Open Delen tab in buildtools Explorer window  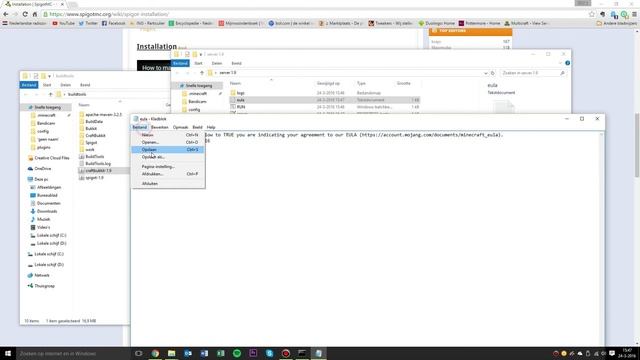[66, 85]
